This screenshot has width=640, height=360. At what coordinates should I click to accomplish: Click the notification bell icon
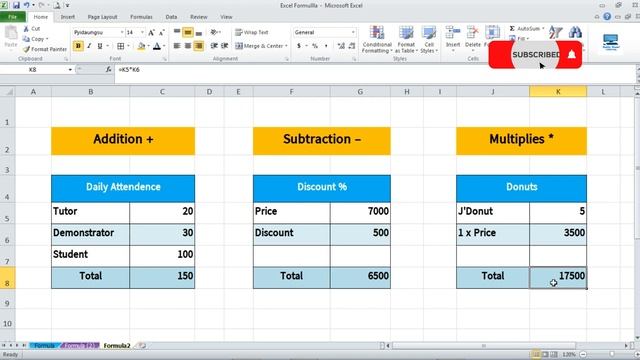click(x=571, y=54)
